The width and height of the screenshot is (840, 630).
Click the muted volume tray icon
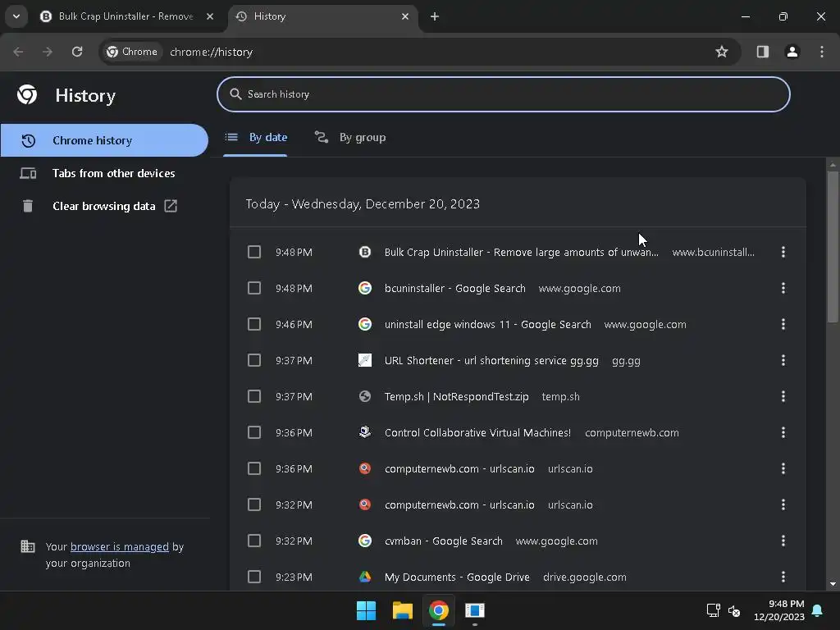pos(734,610)
